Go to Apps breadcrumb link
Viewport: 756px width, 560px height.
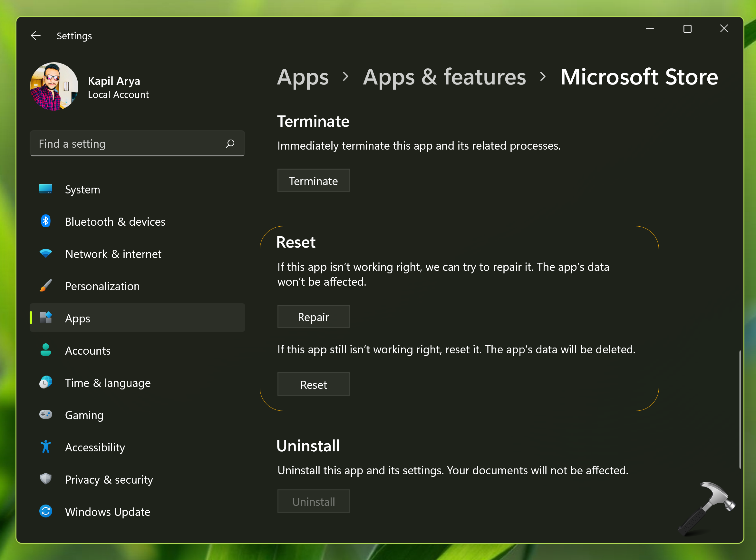tap(303, 77)
